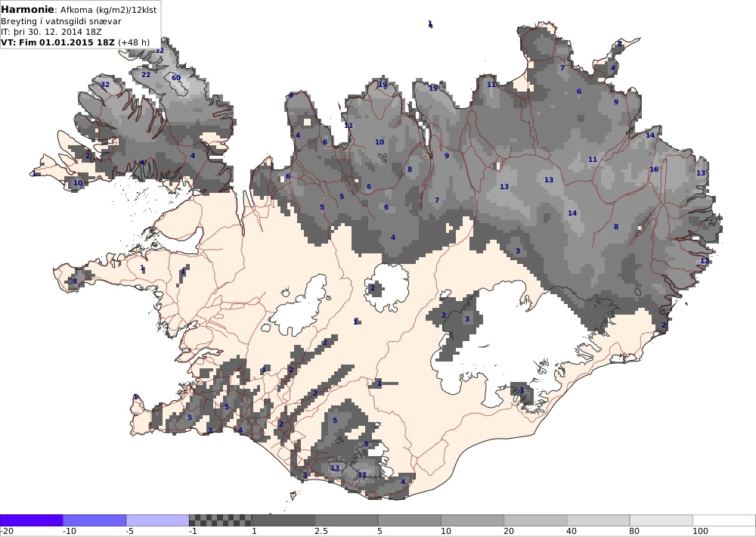756x537 pixels.
Task: Click the round Hofsjökull glacier marked with 2
Action: [x=386, y=287]
